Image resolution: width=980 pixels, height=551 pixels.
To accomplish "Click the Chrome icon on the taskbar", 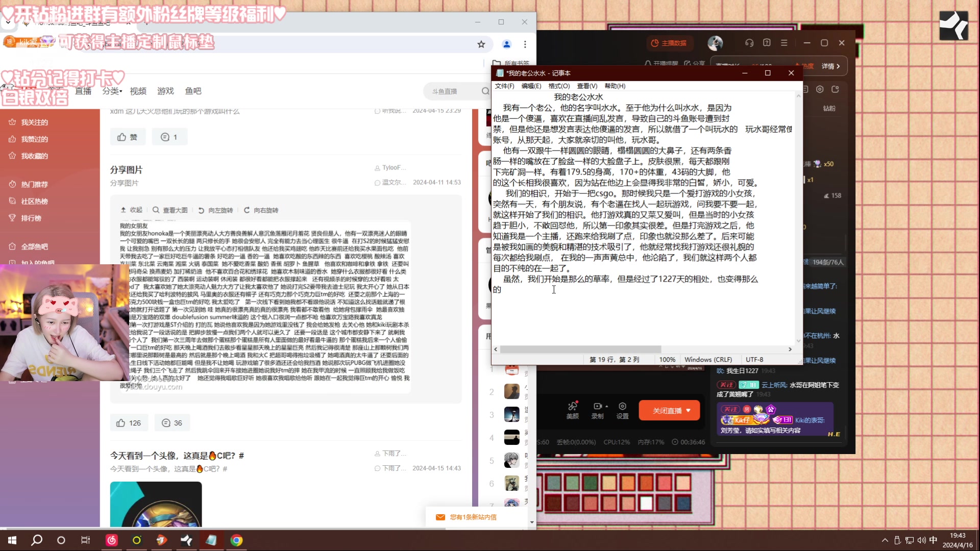I will point(236,540).
